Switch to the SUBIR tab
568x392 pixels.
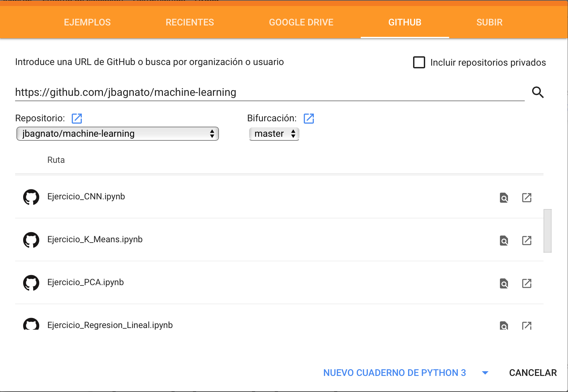(490, 22)
